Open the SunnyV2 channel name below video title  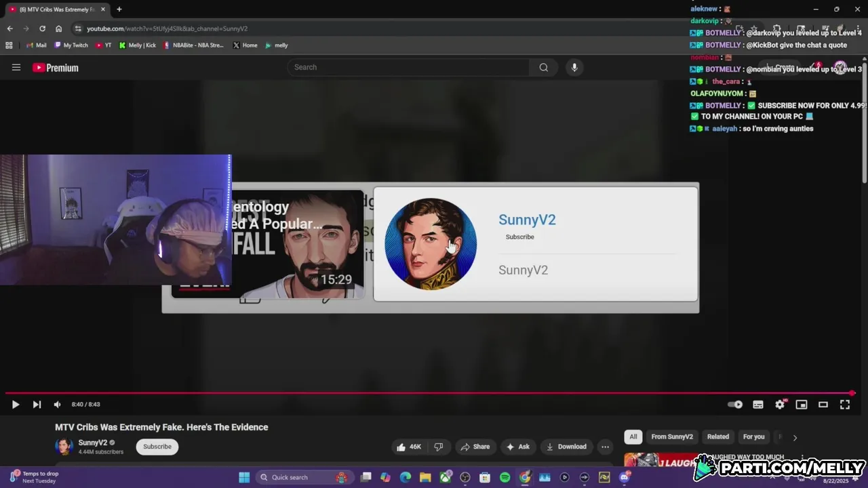pos(93,443)
